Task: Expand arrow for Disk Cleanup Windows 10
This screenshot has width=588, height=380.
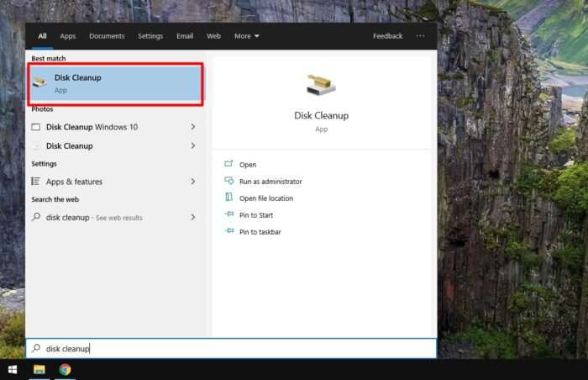Action: pos(192,127)
